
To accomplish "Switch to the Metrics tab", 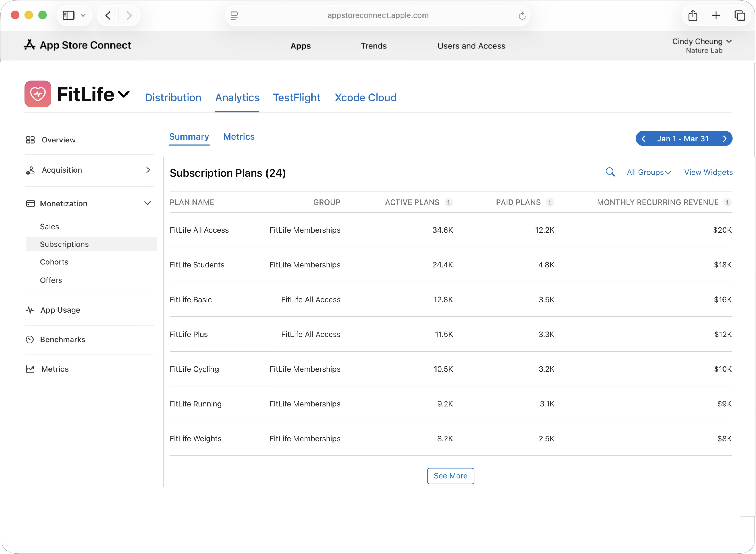I will pos(239,136).
